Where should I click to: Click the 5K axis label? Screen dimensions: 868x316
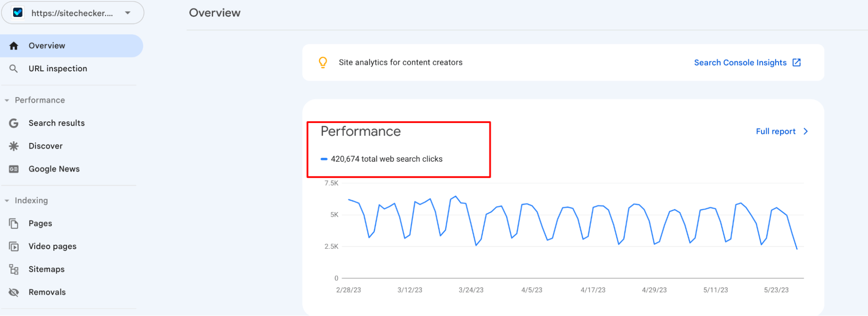pyautogui.click(x=334, y=215)
